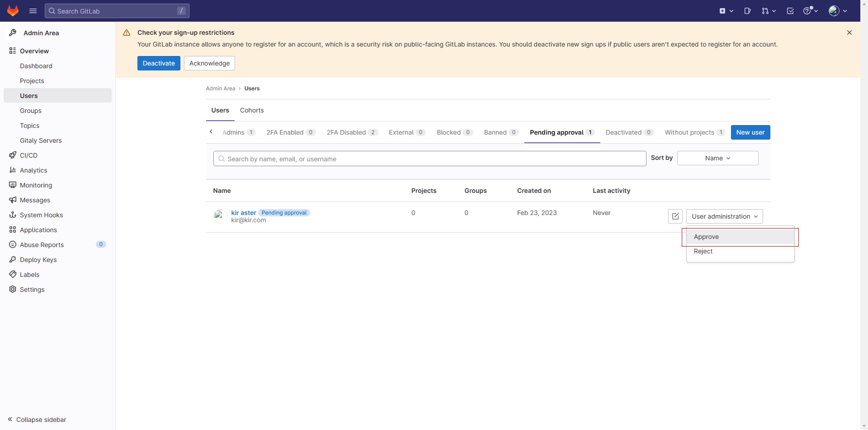
Task: Click the System Hooks anchor icon
Action: (13, 215)
